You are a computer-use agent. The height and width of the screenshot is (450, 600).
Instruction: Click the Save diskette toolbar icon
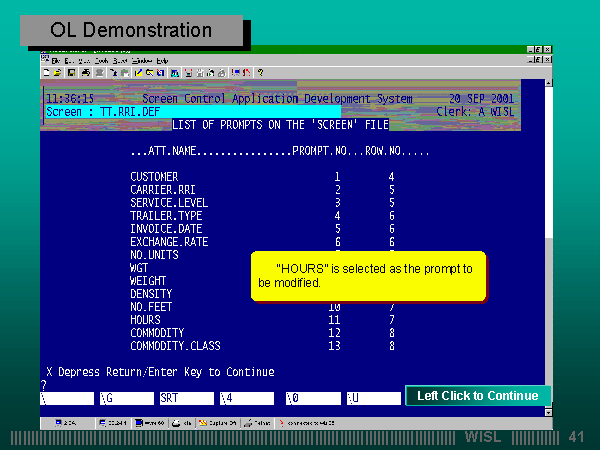point(70,72)
